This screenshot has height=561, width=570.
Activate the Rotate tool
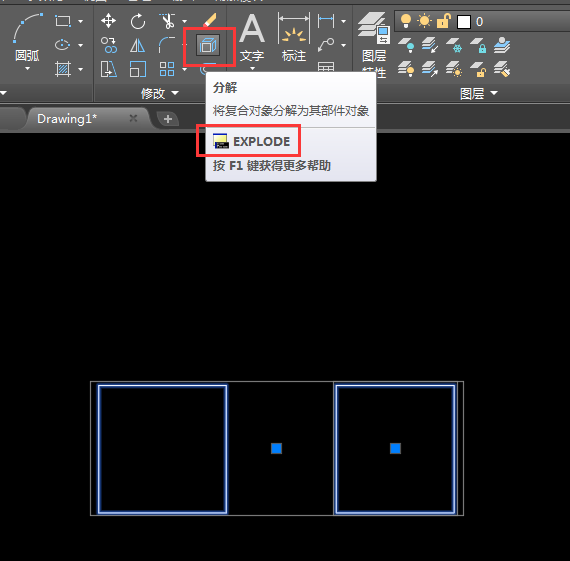pos(138,21)
